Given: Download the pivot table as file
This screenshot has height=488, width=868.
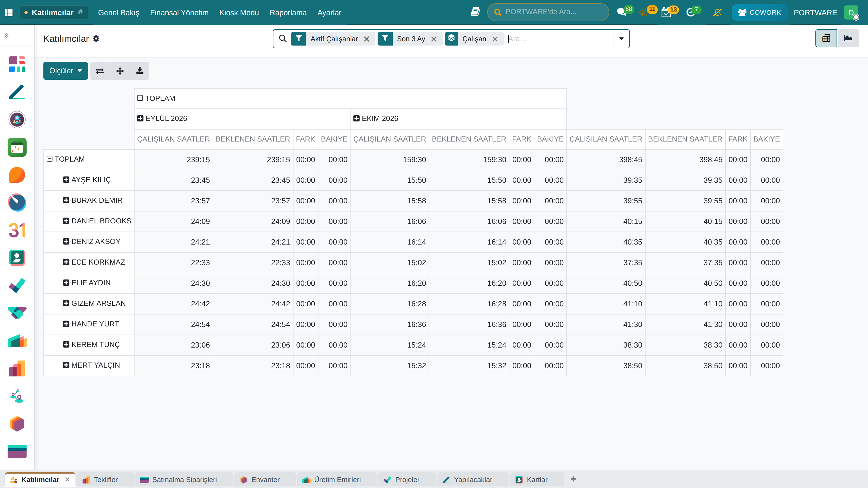Looking at the screenshot, I should (x=139, y=71).
